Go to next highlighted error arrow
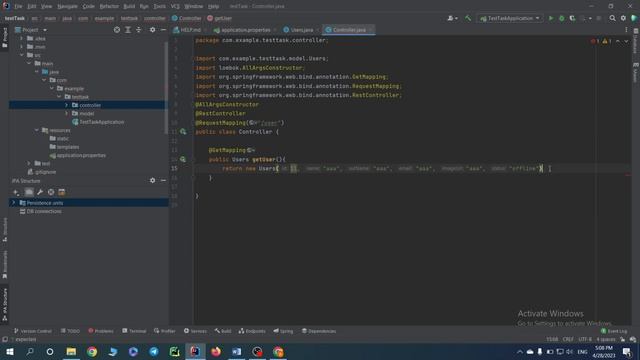Screen dimensions: 640x360 (626, 41)
